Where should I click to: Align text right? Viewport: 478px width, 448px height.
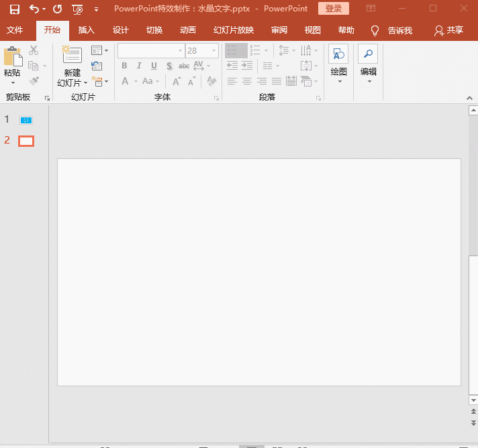(262, 81)
